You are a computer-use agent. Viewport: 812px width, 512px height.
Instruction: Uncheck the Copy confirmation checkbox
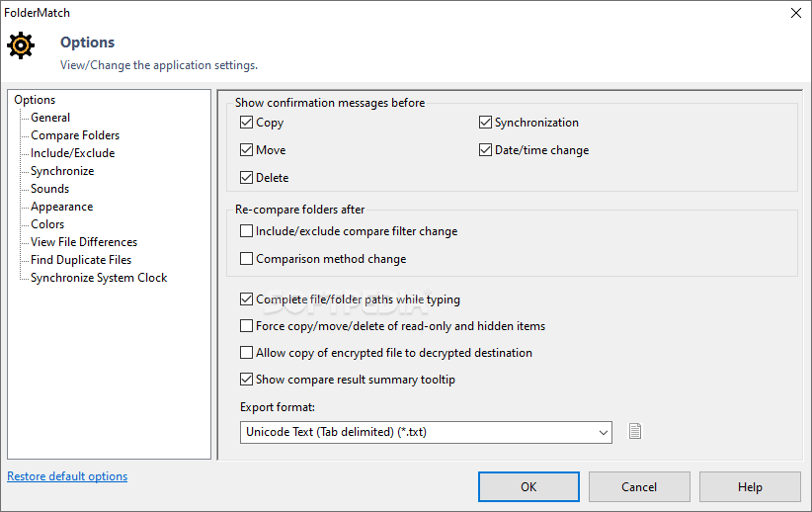247,123
